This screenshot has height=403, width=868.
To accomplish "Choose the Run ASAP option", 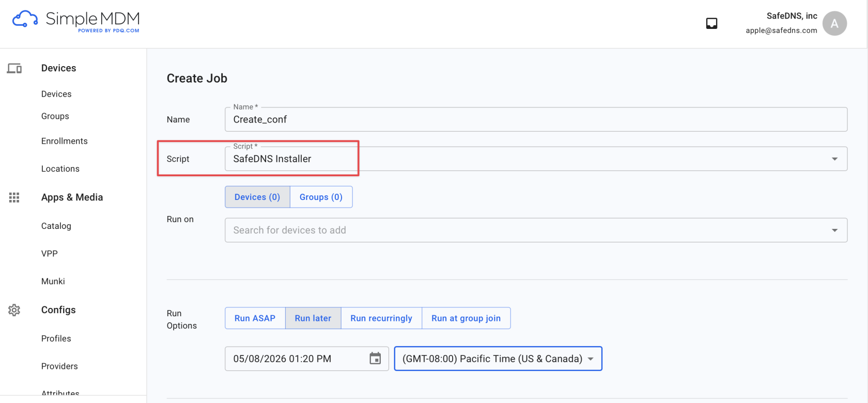I will point(255,318).
